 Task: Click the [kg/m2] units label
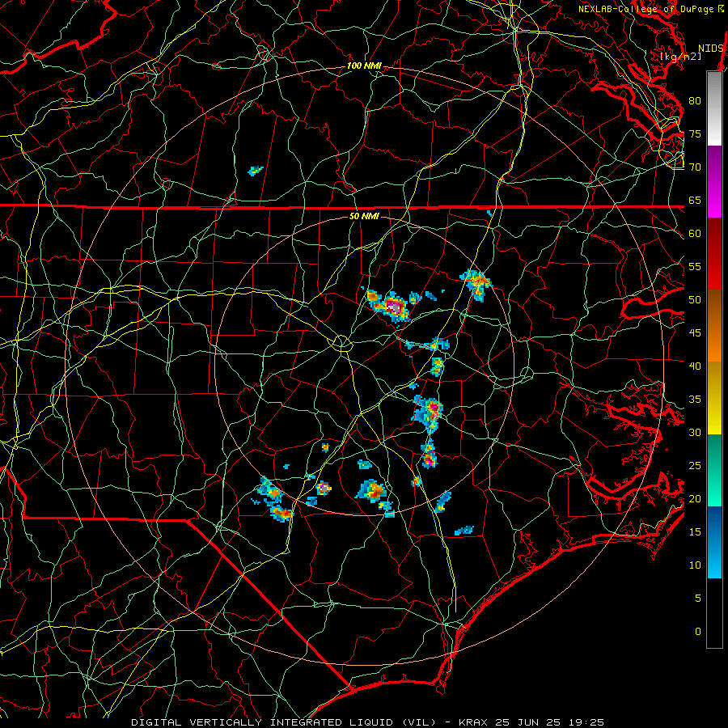(680, 57)
